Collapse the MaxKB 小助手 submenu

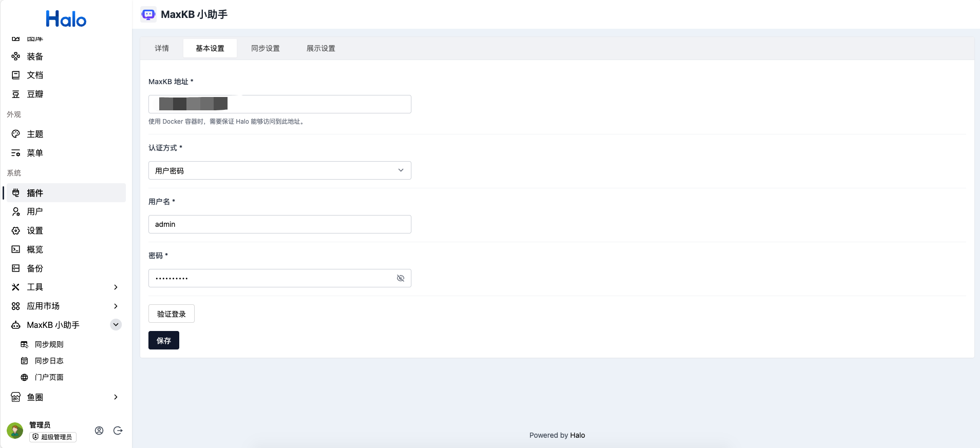pyautogui.click(x=116, y=324)
